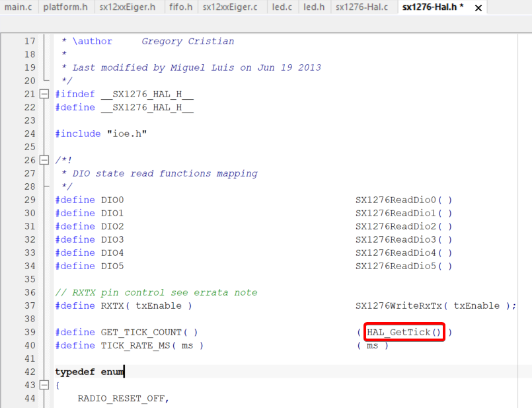The width and height of the screenshot is (532, 408).
Task: Click line number 24 in the gutter
Action: (x=29, y=134)
